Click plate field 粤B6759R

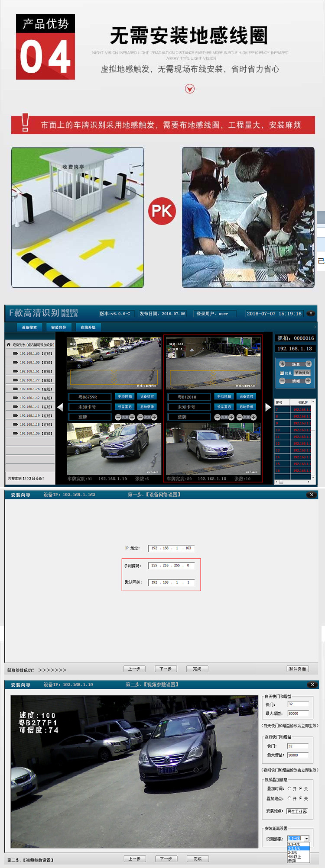90,397
